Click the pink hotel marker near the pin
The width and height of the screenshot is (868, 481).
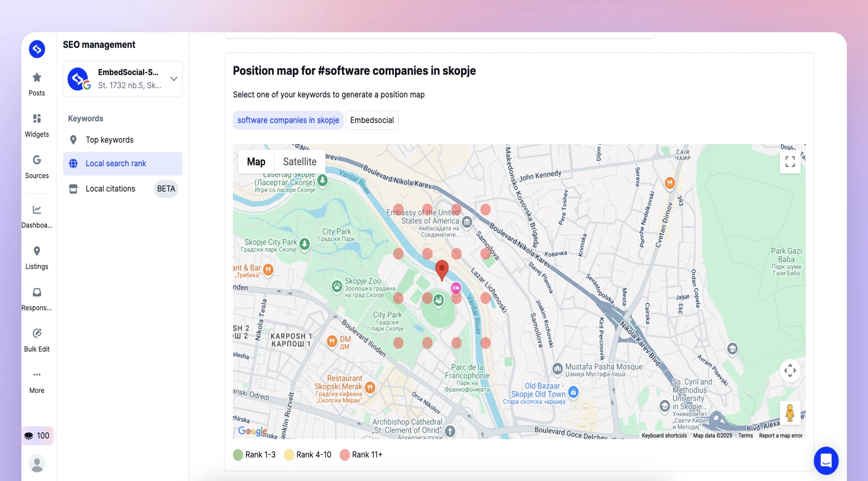click(456, 288)
